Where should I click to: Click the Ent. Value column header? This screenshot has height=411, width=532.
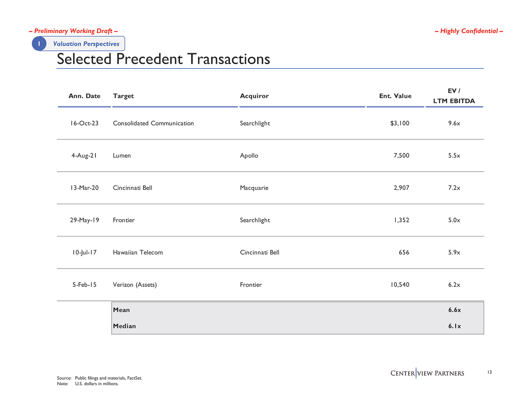tap(395, 96)
